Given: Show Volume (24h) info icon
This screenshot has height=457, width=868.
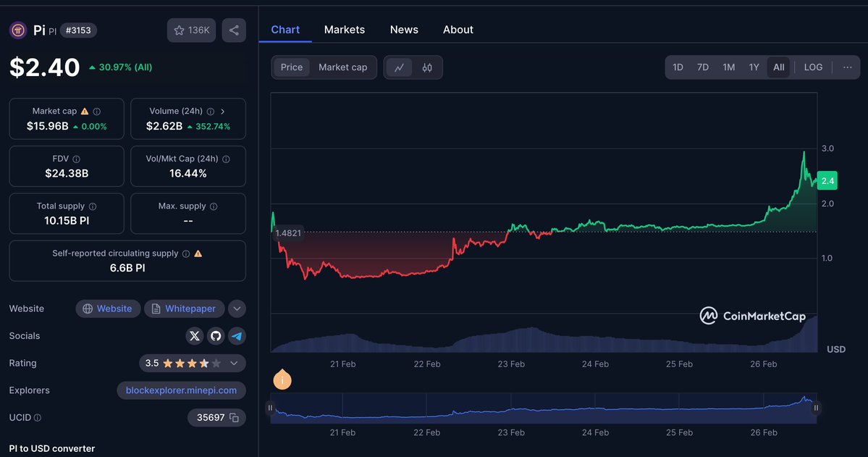Looking at the screenshot, I should click(x=211, y=112).
